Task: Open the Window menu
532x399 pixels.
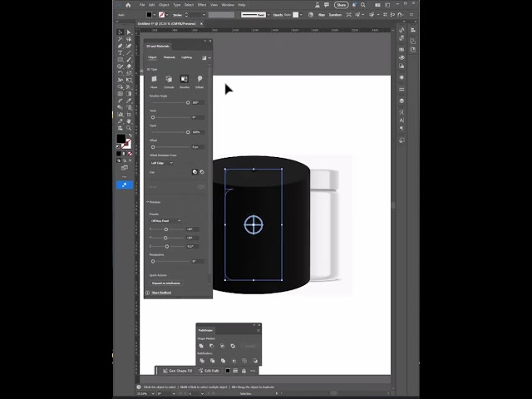Action: tap(228, 5)
